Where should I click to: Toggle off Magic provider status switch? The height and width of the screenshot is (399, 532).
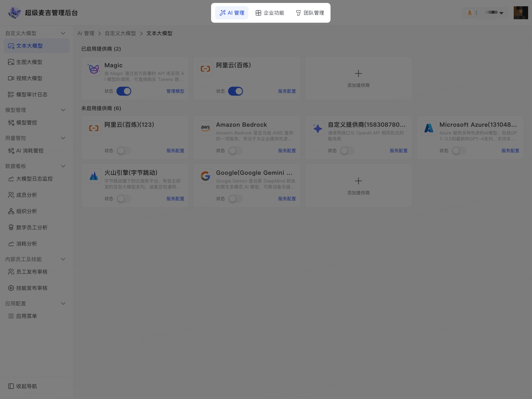[124, 91]
